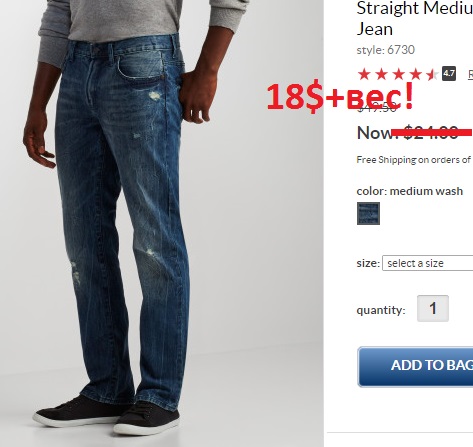Click the red 18$+вес annotation
473x447 pixels.
click(340, 96)
